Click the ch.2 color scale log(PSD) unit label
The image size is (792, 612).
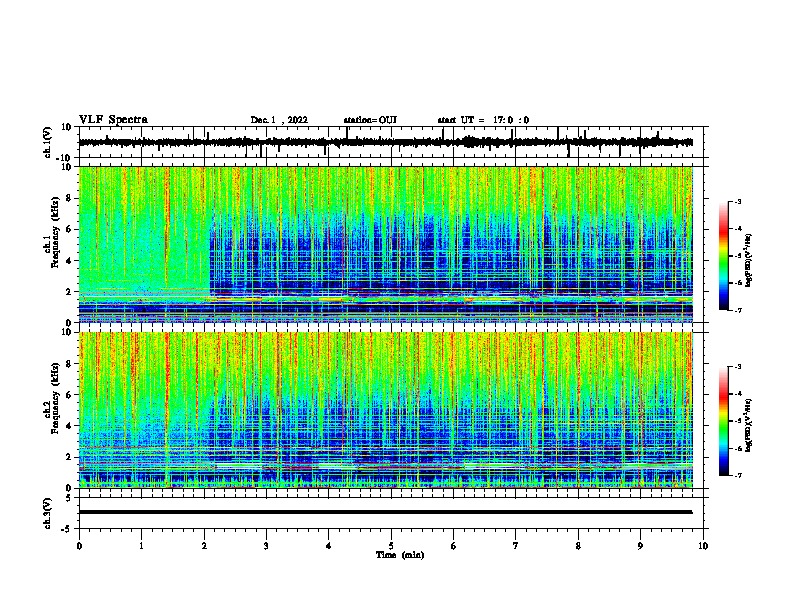click(748, 425)
